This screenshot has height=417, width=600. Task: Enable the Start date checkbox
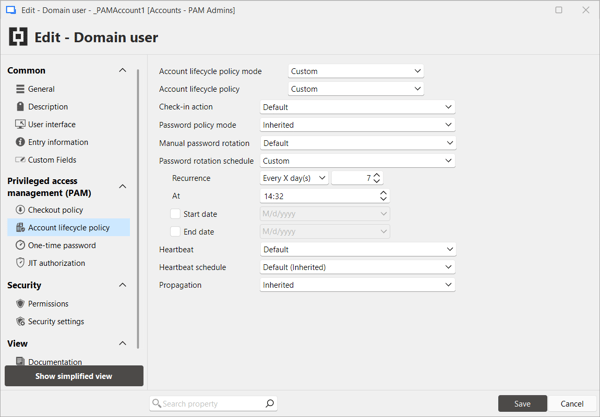175,214
